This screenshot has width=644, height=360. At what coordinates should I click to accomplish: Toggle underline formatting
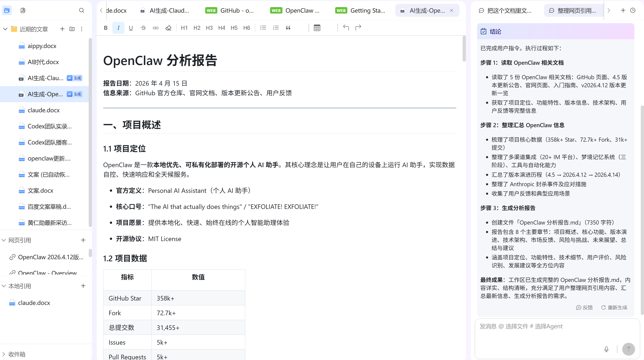click(x=130, y=28)
